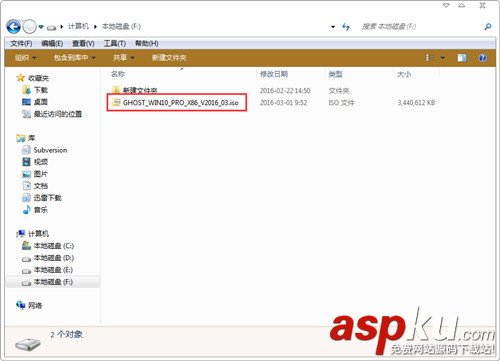This screenshot has height=361, width=500.
Task: Click date 2016-02-22 14:50 cell
Action: point(285,91)
